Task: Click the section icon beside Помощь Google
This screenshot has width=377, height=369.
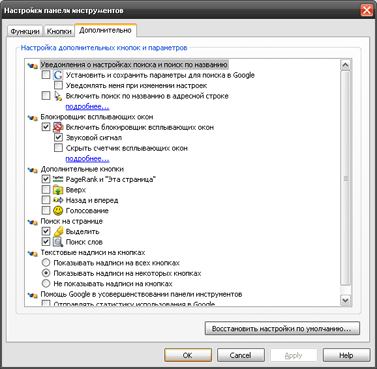Action: coord(32,295)
